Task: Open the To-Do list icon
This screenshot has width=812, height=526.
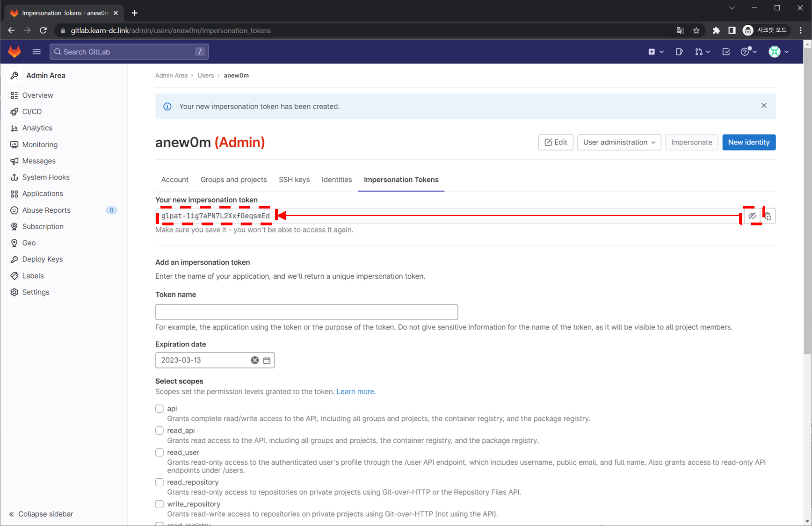Action: (726, 52)
